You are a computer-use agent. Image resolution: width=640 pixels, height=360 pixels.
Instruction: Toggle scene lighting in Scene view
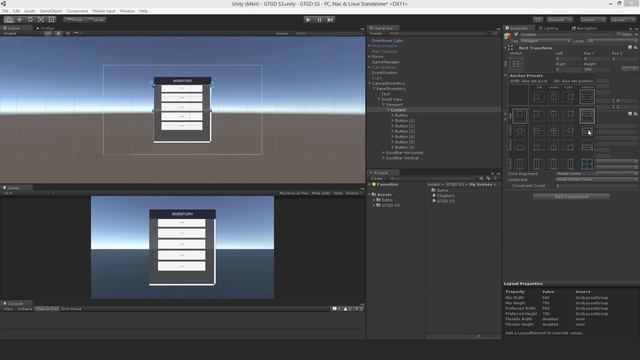click(58, 33)
